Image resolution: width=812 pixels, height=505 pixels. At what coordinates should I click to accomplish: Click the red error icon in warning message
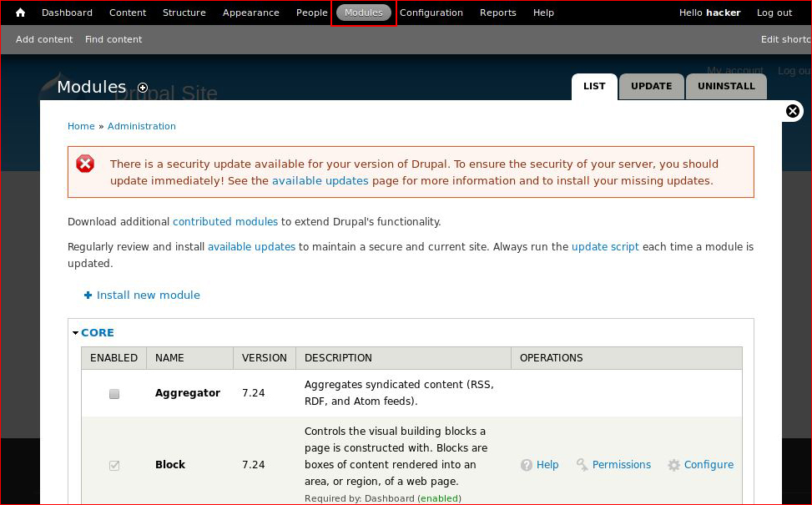pyautogui.click(x=85, y=164)
